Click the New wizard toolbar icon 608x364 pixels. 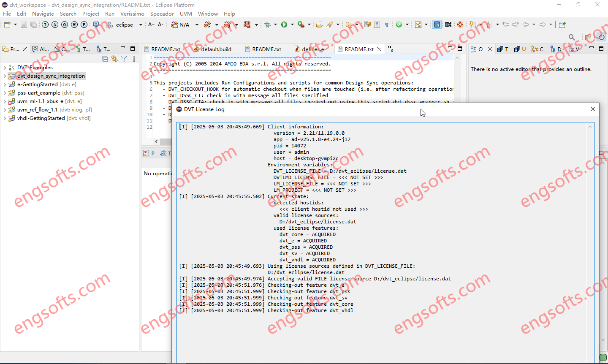7,24
